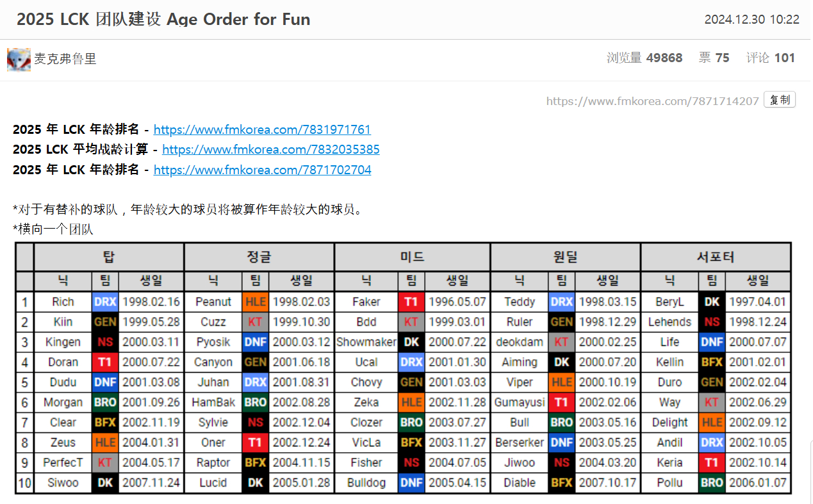This screenshot has height=504, width=813.
Task: Click the GEN team badge next to Kiin
Action: pos(105,322)
